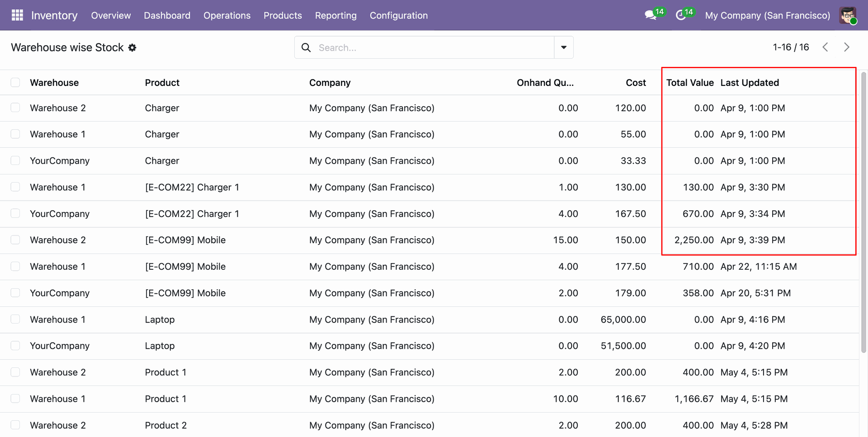
Task: Click the 177.50 cost cell
Action: [x=630, y=267]
